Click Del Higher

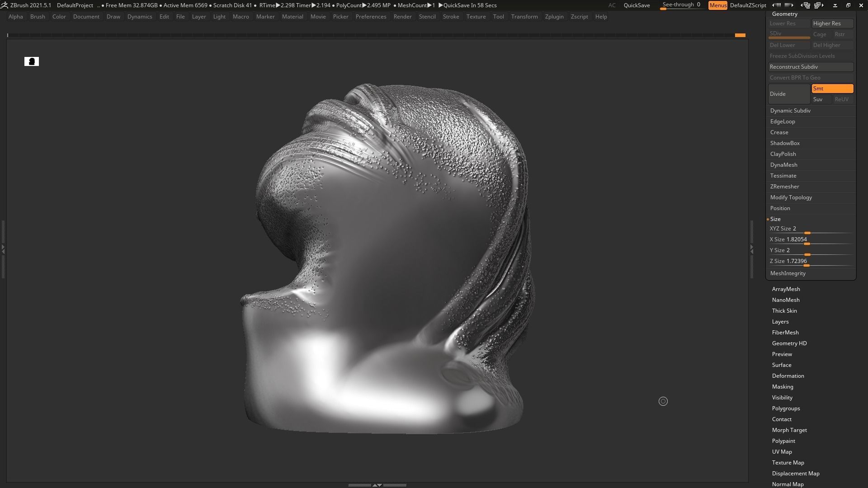click(x=832, y=45)
